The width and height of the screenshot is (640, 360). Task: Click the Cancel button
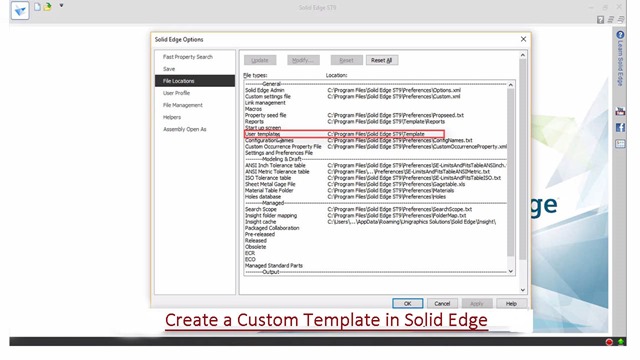(442, 303)
